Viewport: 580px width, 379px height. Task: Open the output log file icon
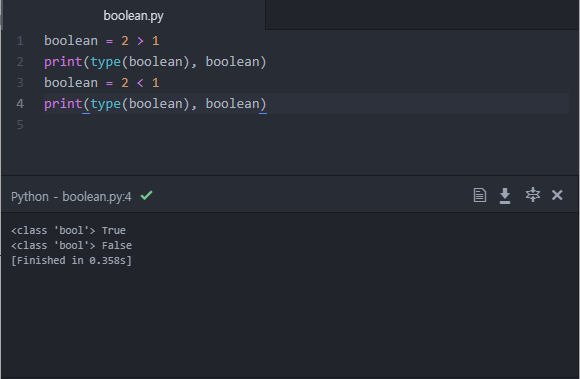[x=480, y=195]
